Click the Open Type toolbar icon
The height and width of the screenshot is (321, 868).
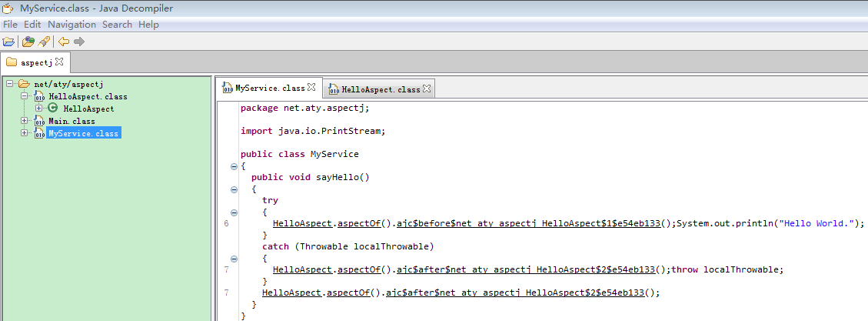(28, 42)
